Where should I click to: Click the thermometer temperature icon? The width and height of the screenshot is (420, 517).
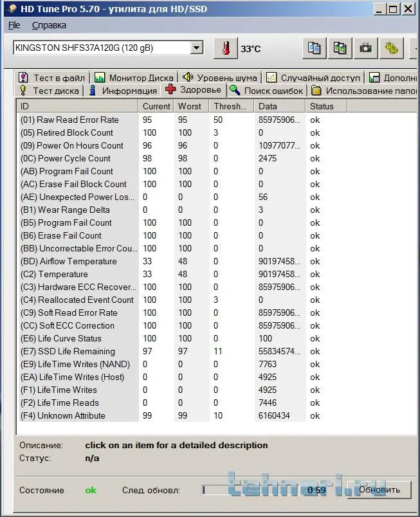[x=226, y=48]
